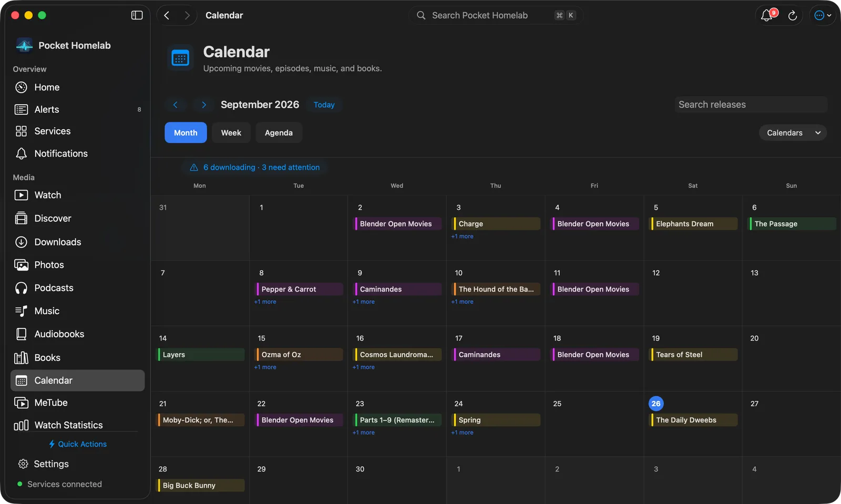The height and width of the screenshot is (504, 841).
Task: Open Music in the sidebar
Action: click(x=77, y=311)
